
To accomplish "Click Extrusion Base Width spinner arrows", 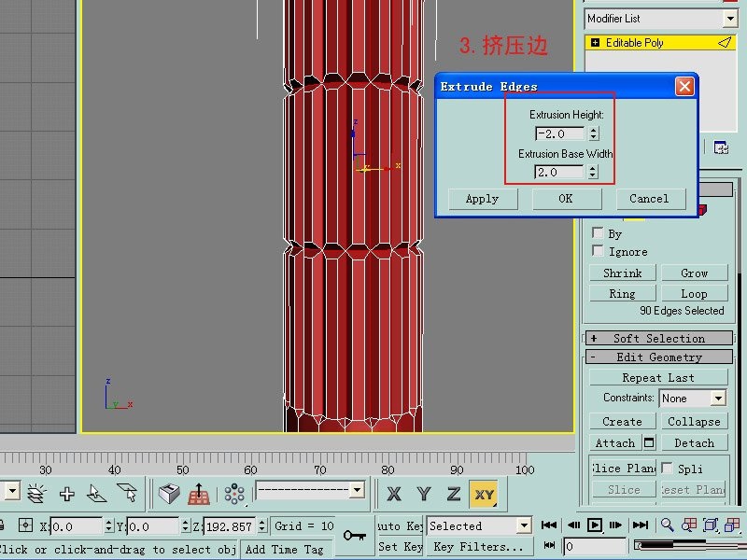I will point(593,172).
